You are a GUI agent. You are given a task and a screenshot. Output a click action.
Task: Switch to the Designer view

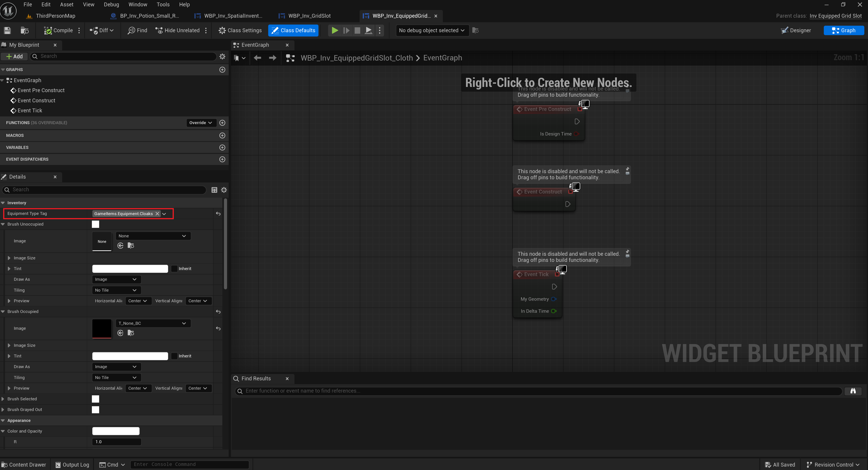(x=796, y=30)
